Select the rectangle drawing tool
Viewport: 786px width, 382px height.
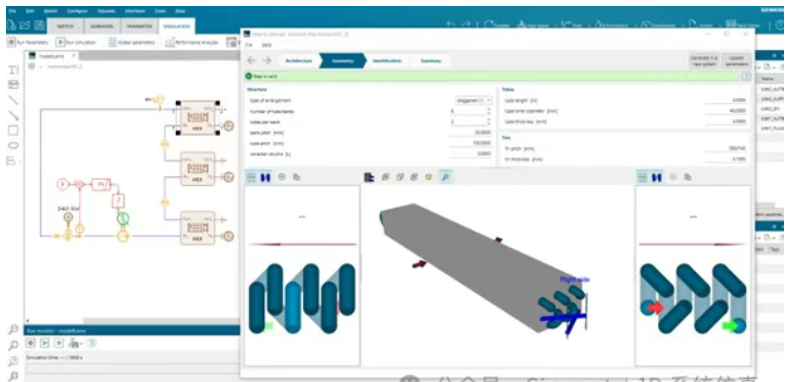point(14,130)
